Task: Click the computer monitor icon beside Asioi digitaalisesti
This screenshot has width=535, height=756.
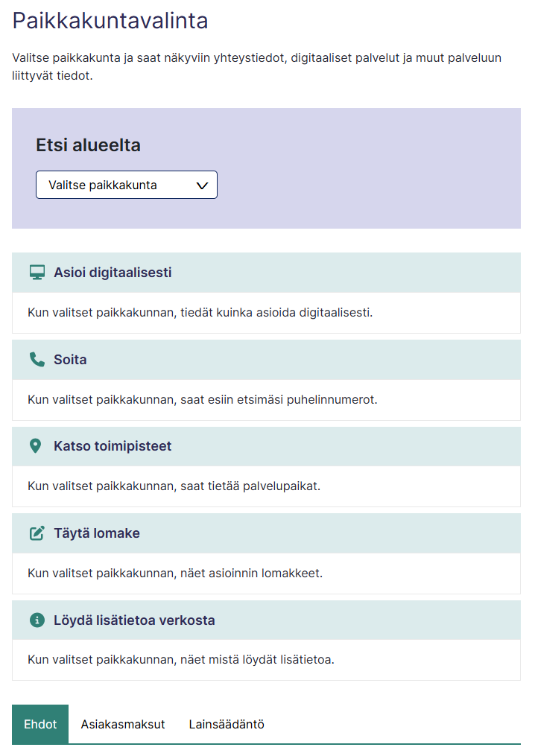Action: tap(37, 273)
